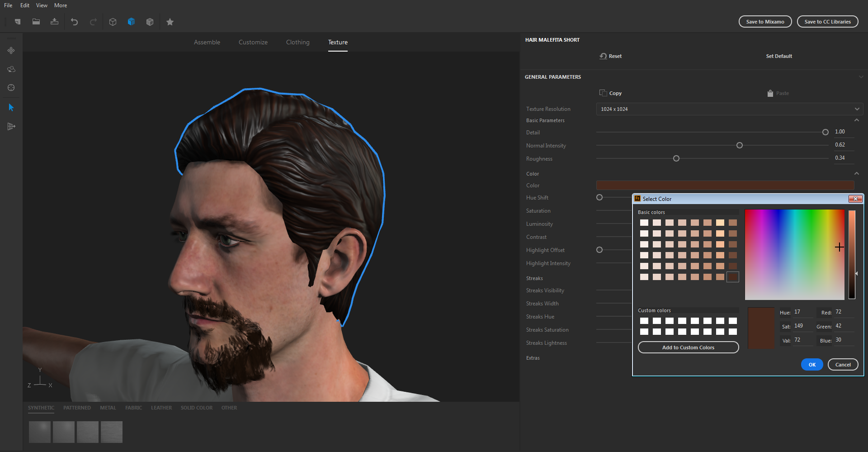This screenshot has height=452, width=868.
Task: Open a project with the folder icon
Action: [x=36, y=22]
